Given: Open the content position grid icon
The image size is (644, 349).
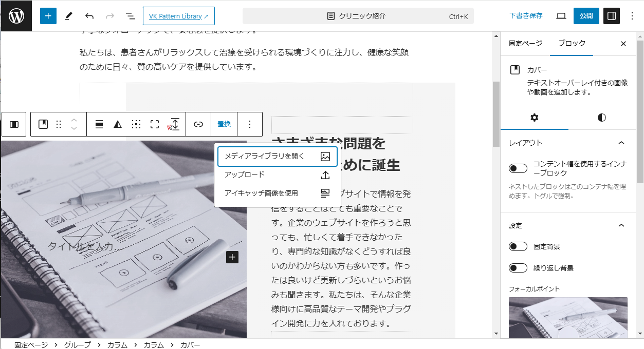Looking at the screenshot, I should (136, 124).
